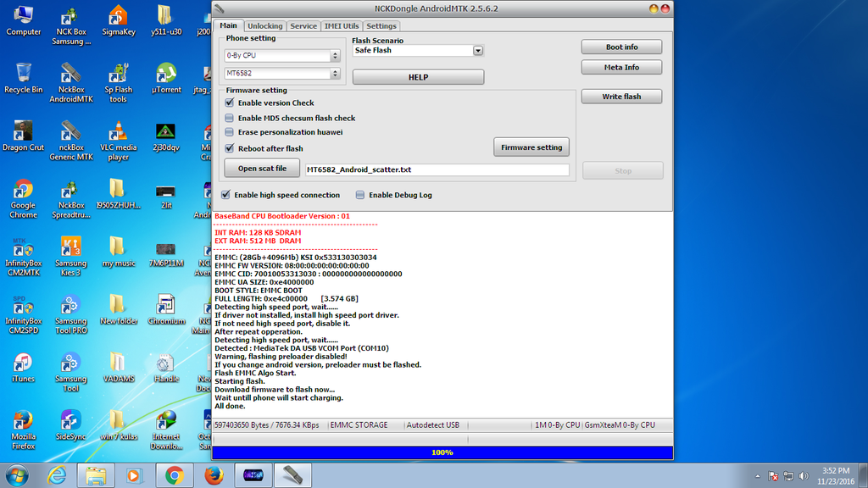Expand the Flash Scenario dropdown
Screen dimensions: 868x488
478,51
